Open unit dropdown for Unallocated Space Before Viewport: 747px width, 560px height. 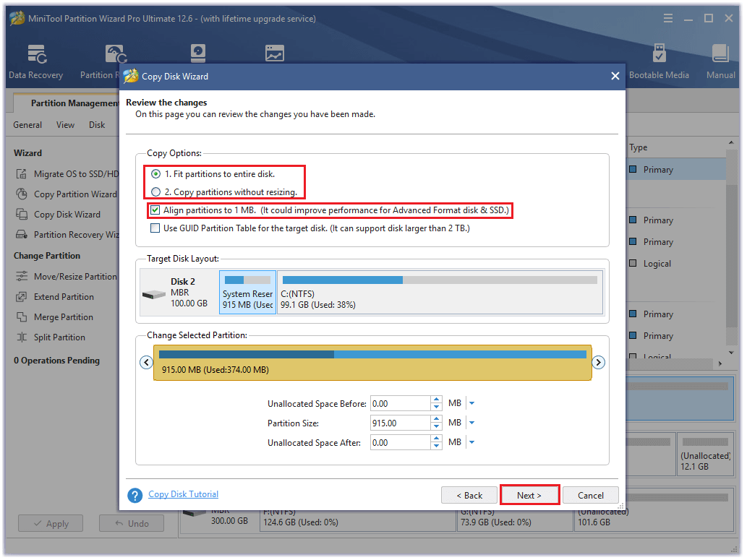(x=471, y=403)
